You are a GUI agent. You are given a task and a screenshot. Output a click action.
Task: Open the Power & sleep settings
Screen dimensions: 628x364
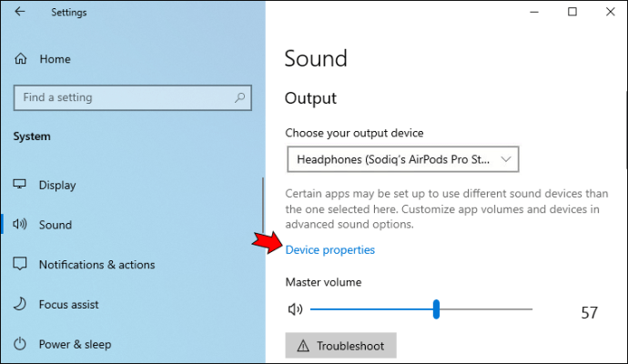[x=75, y=344]
